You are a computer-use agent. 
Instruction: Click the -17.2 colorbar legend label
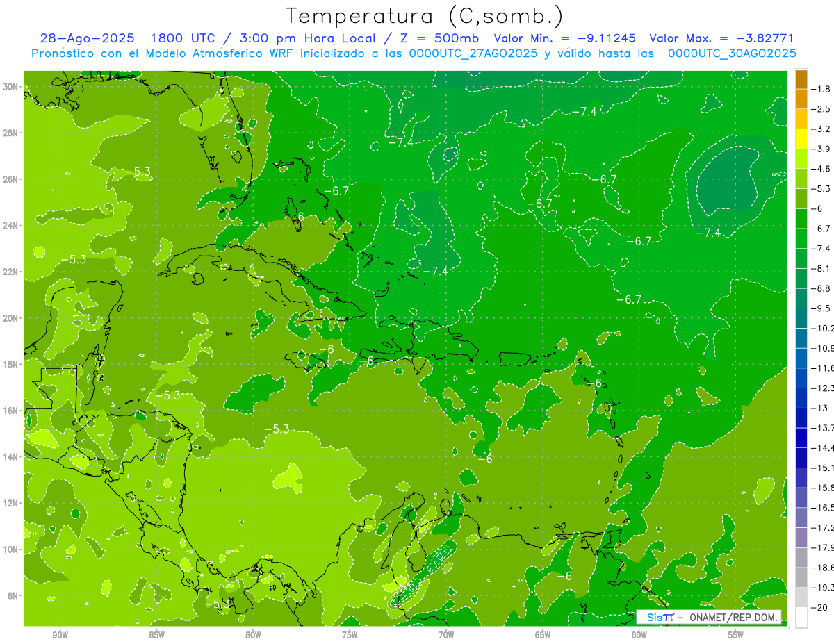pyautogui.click(x=822, y=527)
